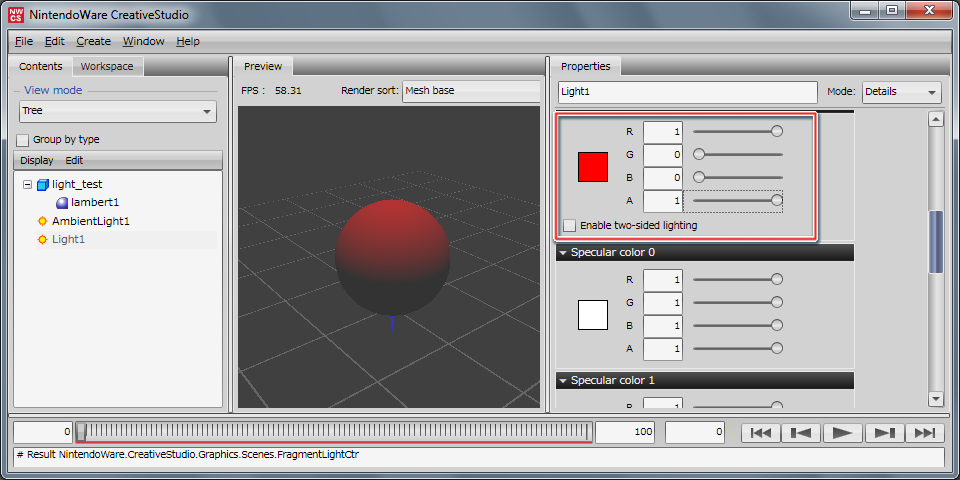Viewport: 960px width, 480px height.
Task: Enable two-sided lighting checkbox
Action: click(570, 226)
